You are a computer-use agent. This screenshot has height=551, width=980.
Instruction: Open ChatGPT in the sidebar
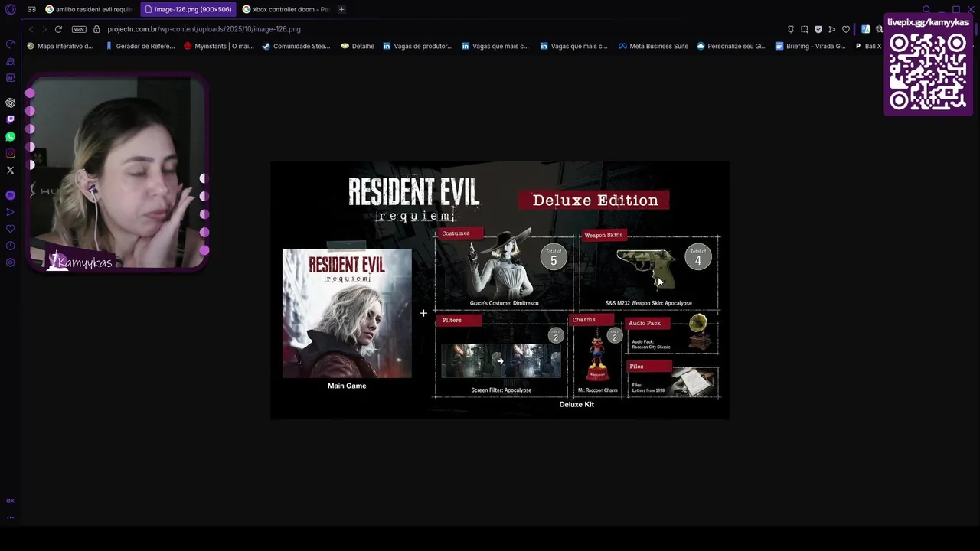click(10, 103)
